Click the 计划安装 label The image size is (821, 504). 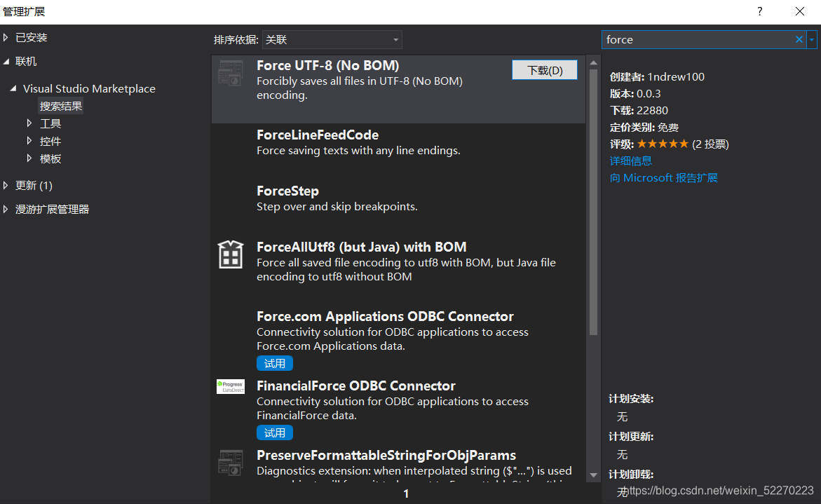(x=631, y=399)
